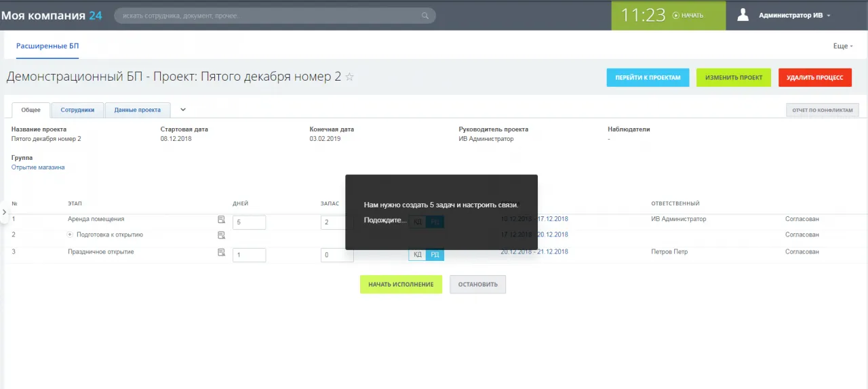
Task: Switch to the Сотрудники tab
Action: (x=77, y=110)
